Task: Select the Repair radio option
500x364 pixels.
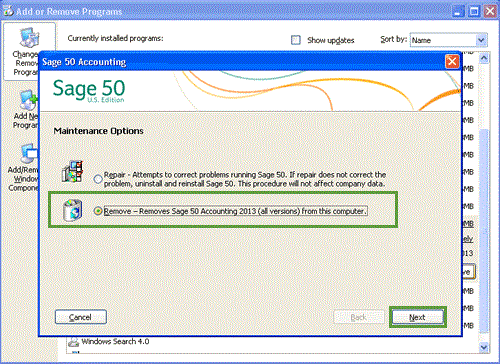Action: [x=98, y=179]
